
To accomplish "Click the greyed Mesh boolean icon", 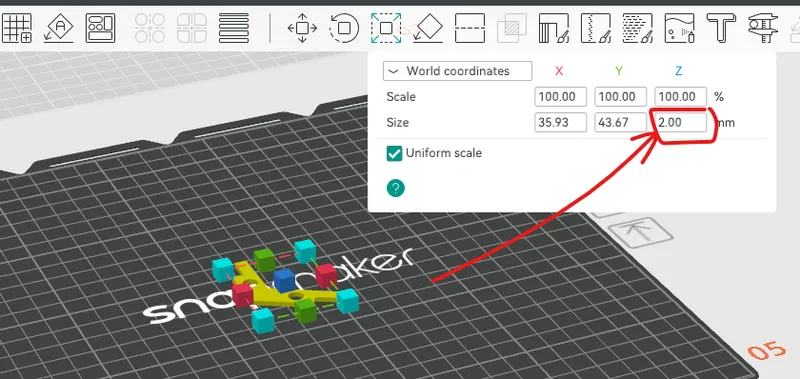I will pos(511,28).
